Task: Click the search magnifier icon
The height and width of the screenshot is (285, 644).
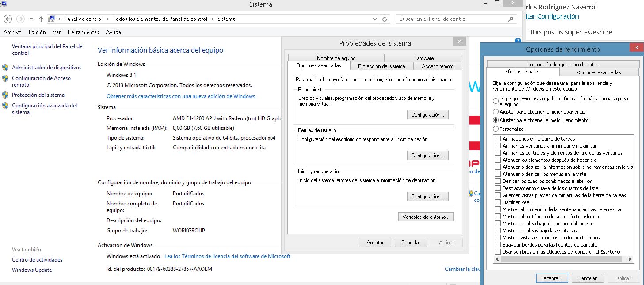Action: point(511,19)
